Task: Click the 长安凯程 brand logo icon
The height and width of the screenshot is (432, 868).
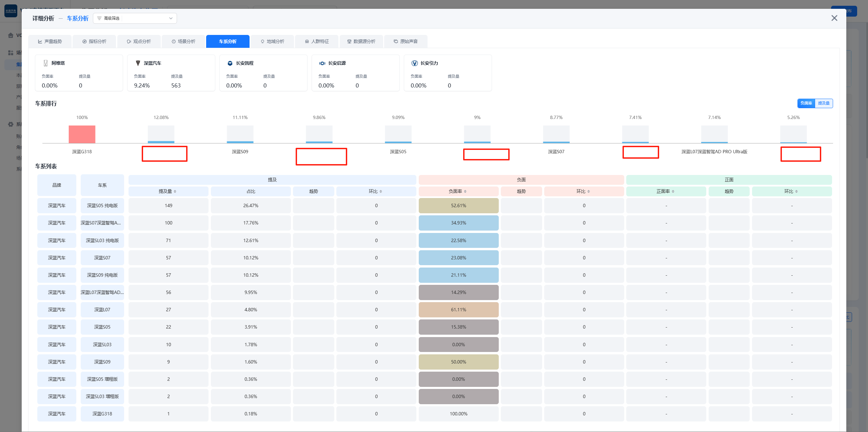Action: (230, 63)
